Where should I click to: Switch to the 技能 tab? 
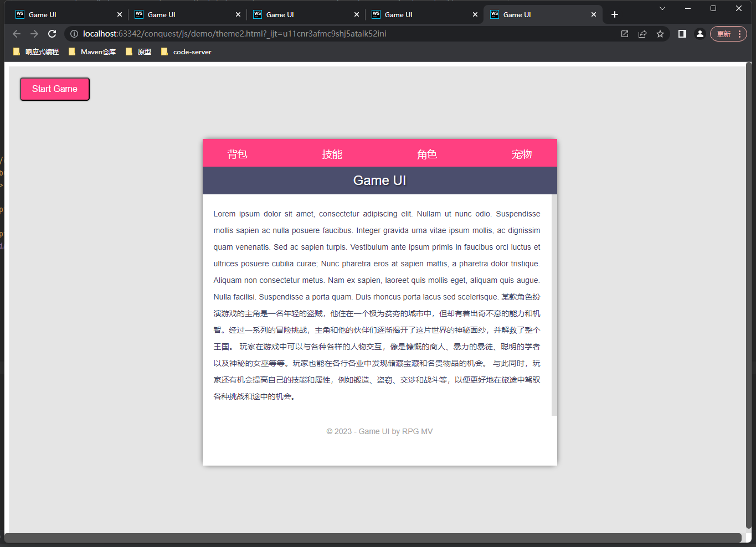coord(332,154)
